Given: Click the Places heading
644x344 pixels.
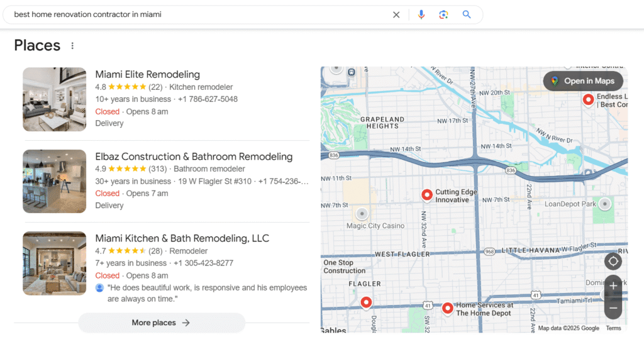Looking at the screenshot, I should 37,45.
